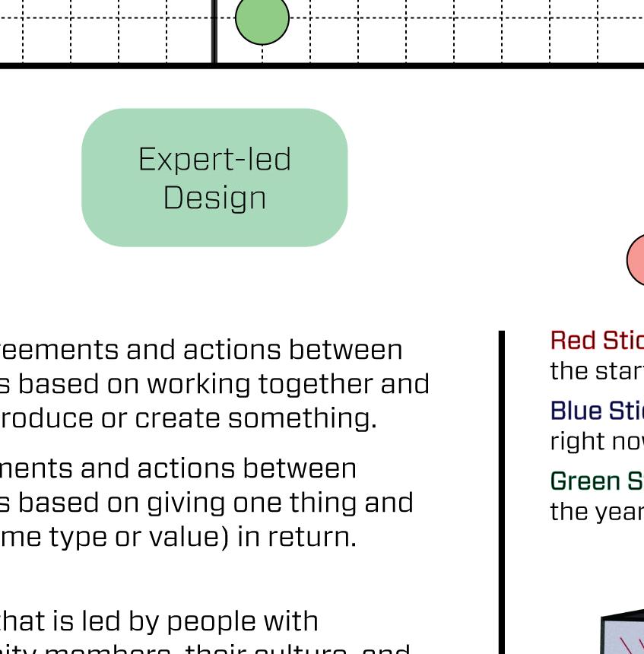
Task: Click text 'that is led by people with'
Action: 158,621
